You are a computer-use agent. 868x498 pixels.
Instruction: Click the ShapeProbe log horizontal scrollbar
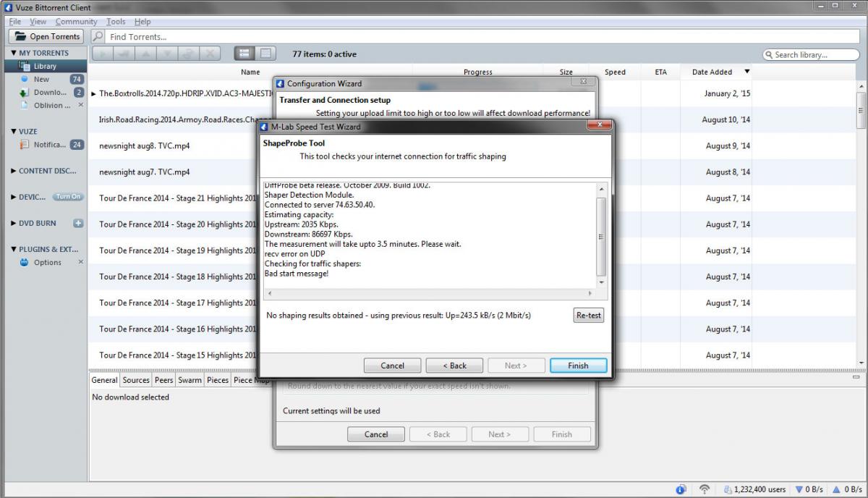coord(430,294)
